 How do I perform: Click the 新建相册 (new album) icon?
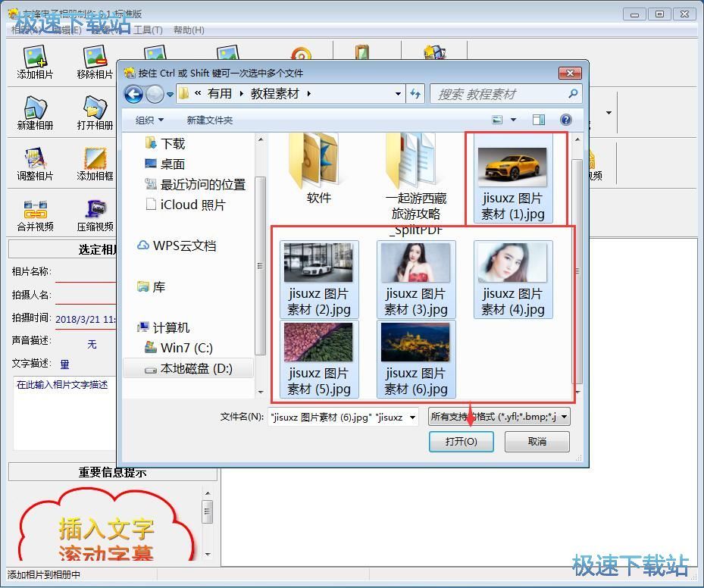(x=35, y=113)
